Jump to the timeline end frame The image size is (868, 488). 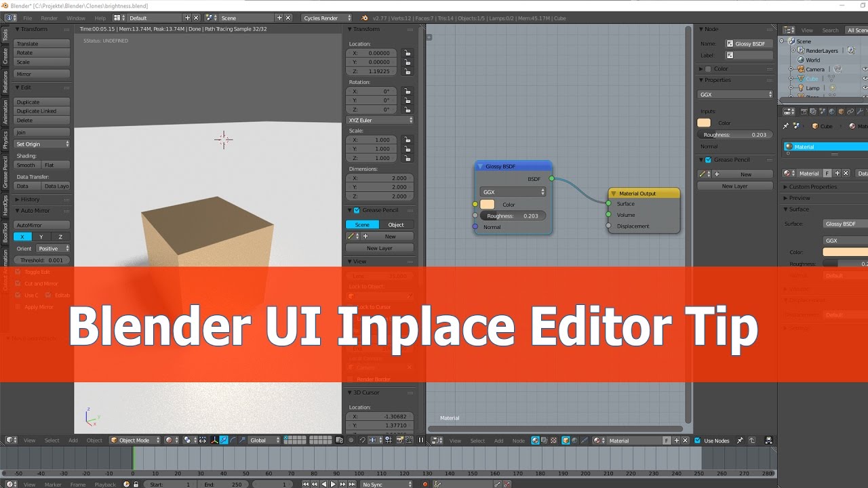point(353,484)
